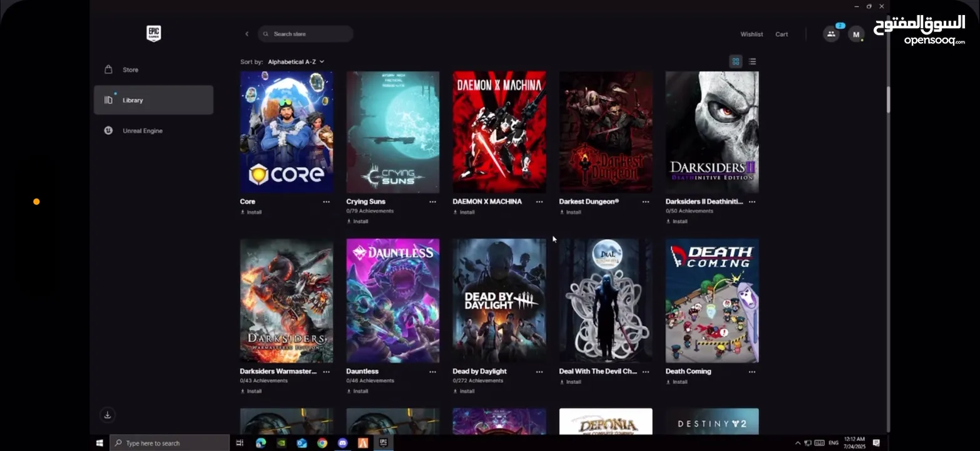This screenshot has width=980, height=451.
Task: Select the Death Coming cover
Action: pyautogui.click(x=712, y=301)
